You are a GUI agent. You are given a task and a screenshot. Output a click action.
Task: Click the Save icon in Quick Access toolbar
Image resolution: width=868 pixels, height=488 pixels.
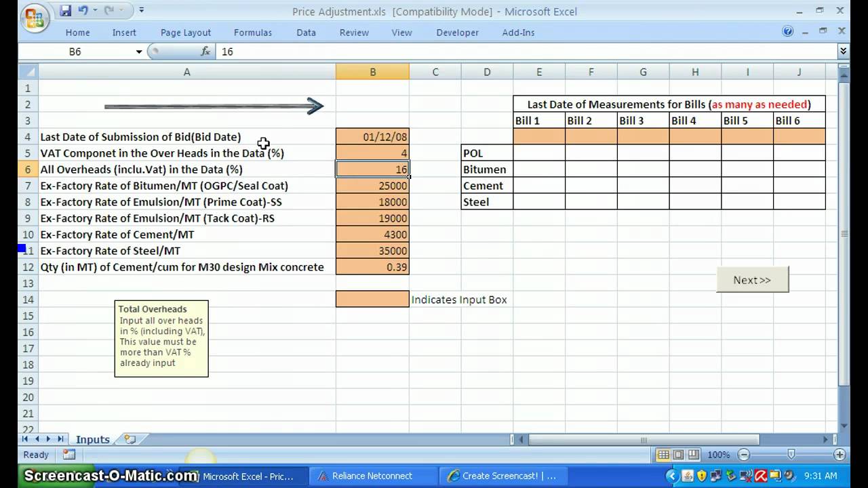[x=66, y=10]
